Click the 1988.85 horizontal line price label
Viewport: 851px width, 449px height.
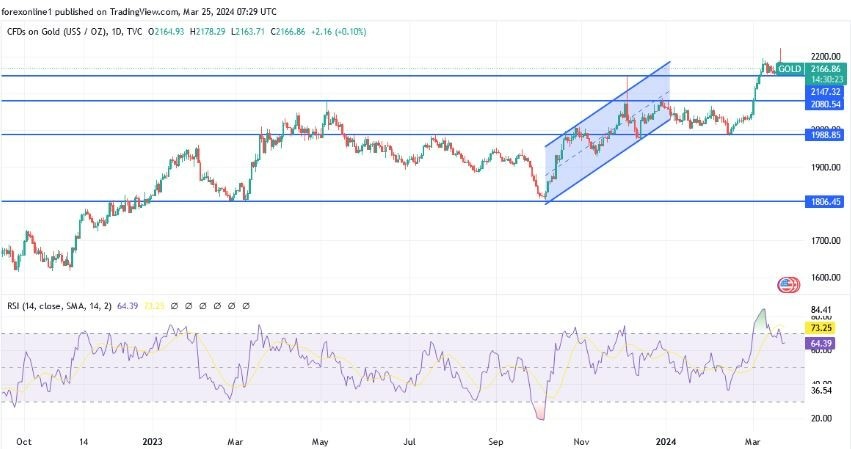[825, 135]
